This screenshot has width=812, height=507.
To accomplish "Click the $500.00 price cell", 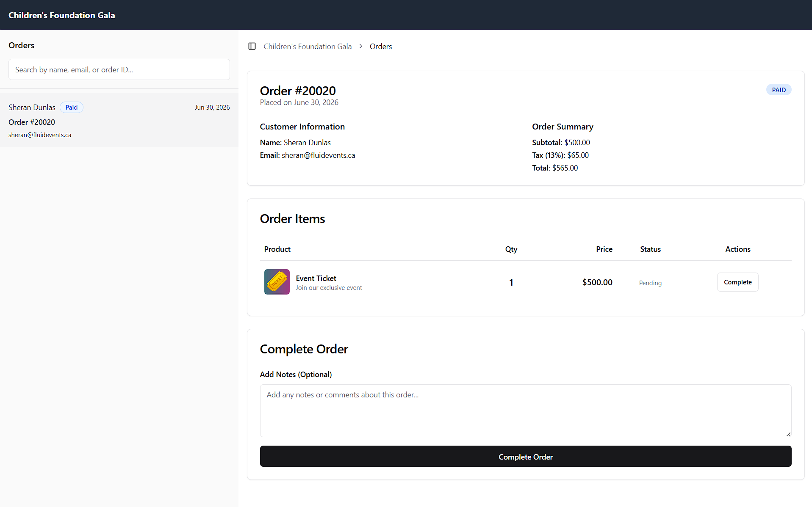I will [597, 282].
